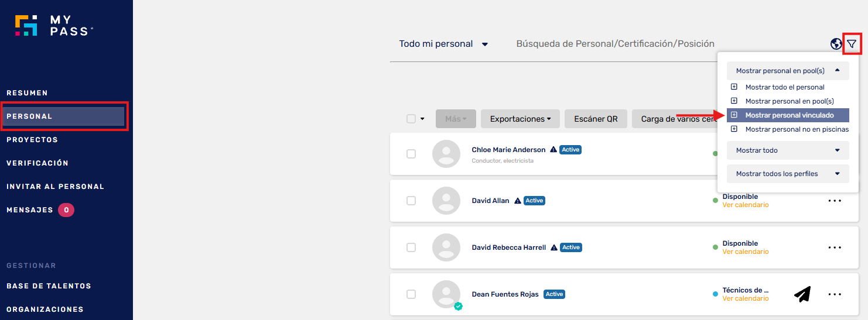
Task: Click the globe icon beside search
Action: point(836,44)
